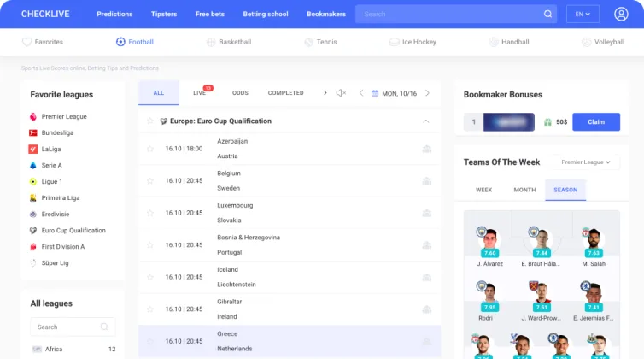Click the Ice Hockey icon

click(x=394, y=42)
